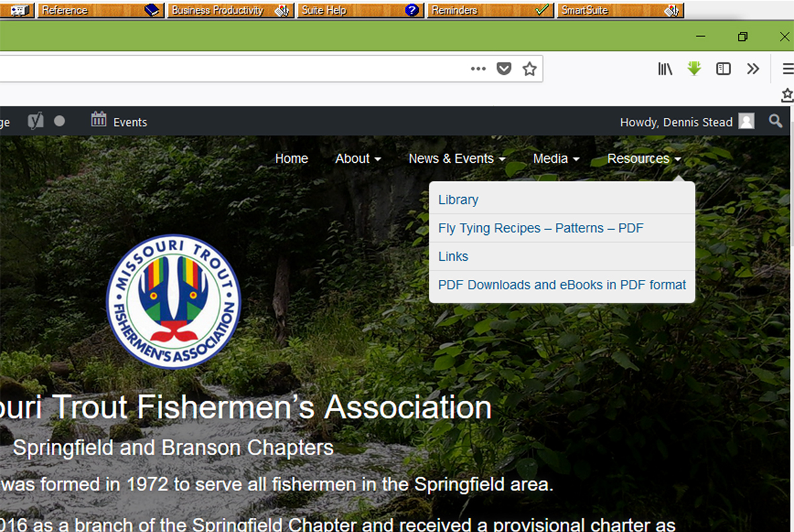Go to the Home page
The image size is (794, 532).
pos(291,159)
